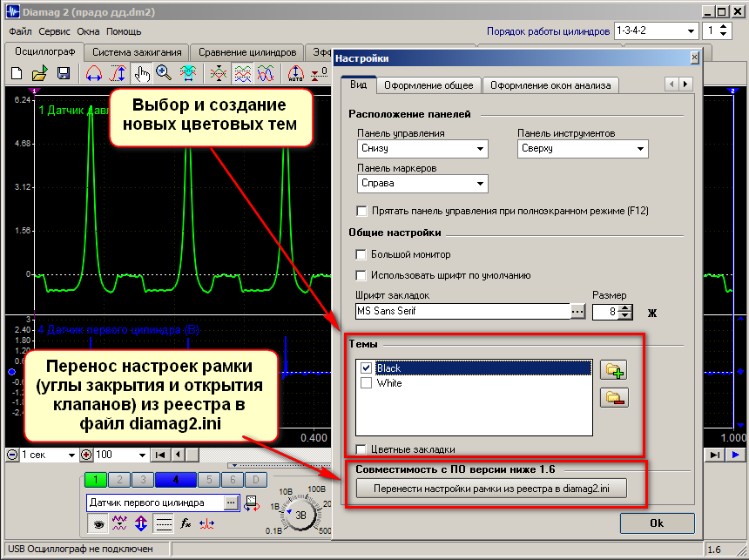Click the Ok button
This screenshot has width=749, height=560.
point(657,523)
